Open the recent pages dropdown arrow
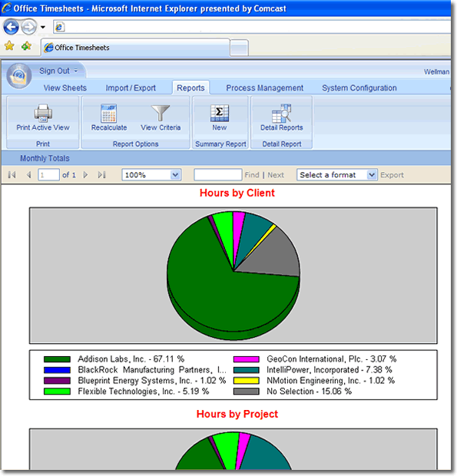 pos(43,28)
